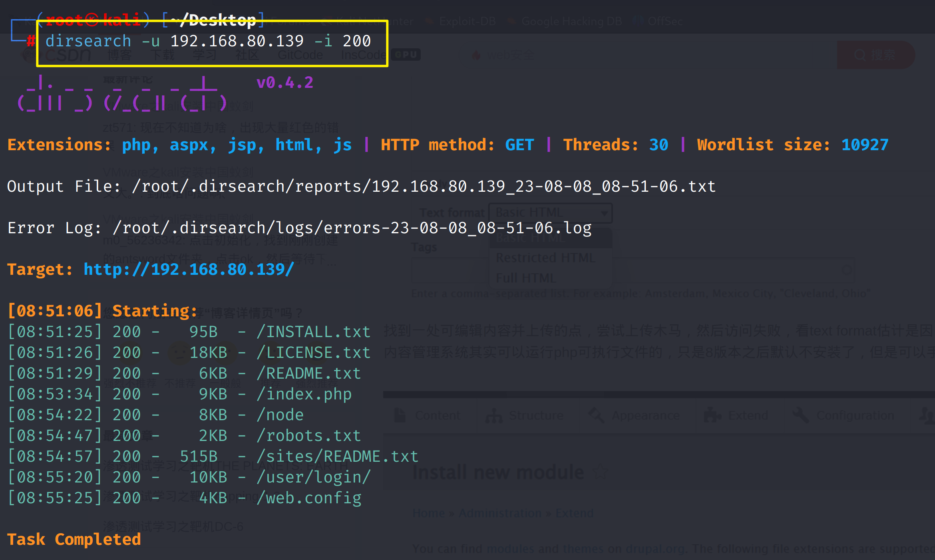Viewport: 935px width, 560px height.
Task: Click the [08:51:06] Starting line
Action: (x=103, y=311)
